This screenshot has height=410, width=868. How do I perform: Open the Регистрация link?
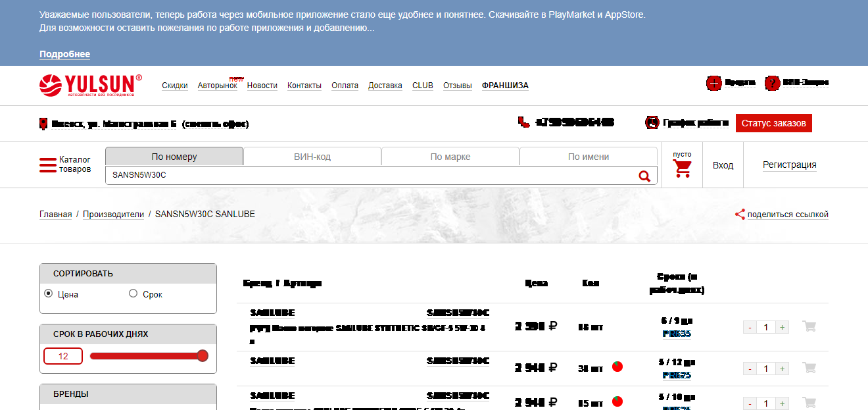tap(790, 165)
